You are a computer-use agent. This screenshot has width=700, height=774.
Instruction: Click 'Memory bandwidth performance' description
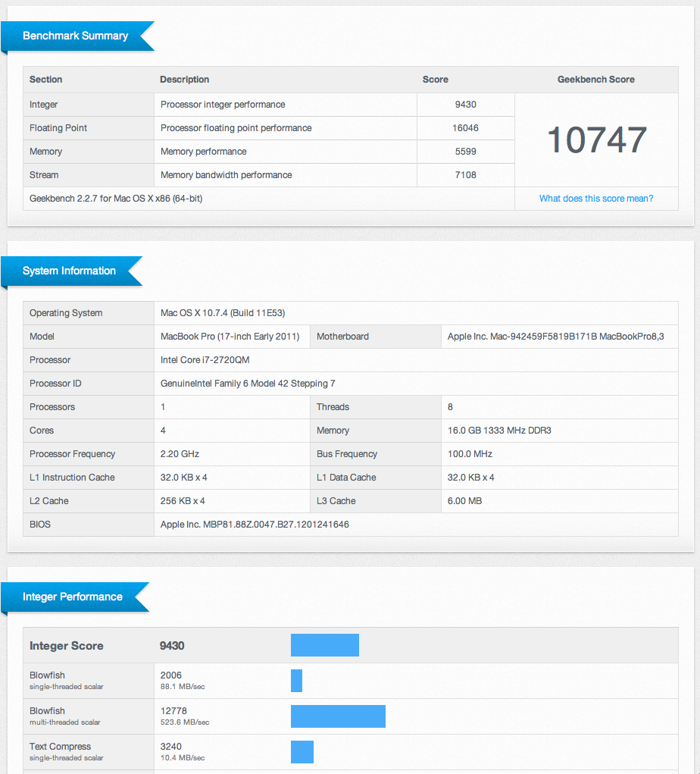(x=227, y=175)
